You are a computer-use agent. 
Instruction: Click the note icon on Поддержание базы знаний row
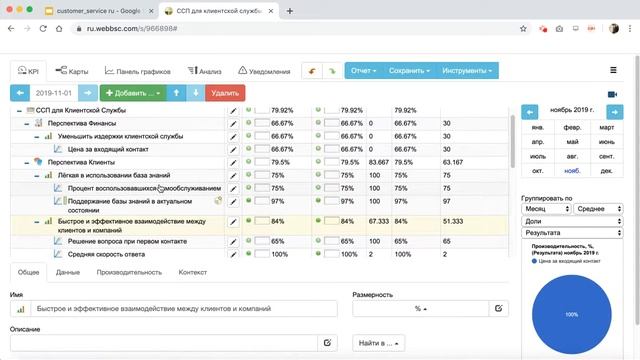(218, 200)
